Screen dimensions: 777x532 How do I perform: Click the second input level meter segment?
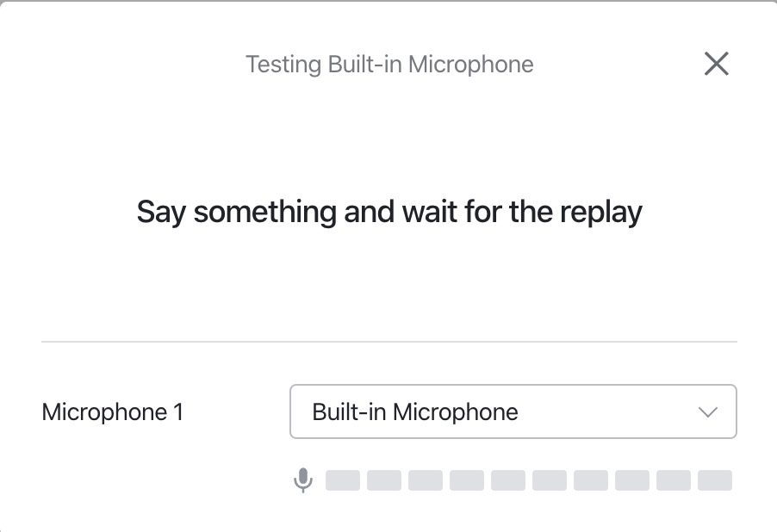tap(384, 480)
